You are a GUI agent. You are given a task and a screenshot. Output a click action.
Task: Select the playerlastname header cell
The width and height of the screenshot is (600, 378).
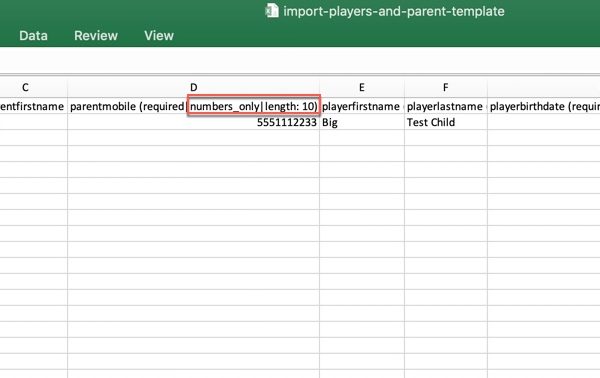[x=445, y=106]
